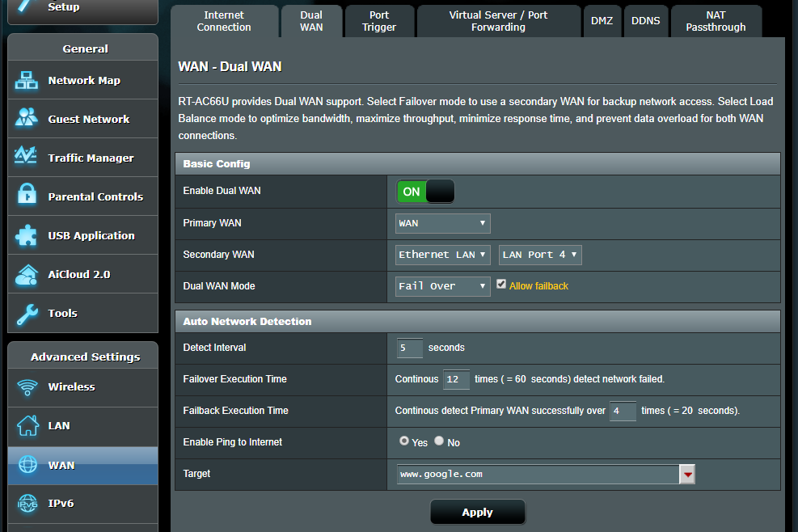The width and height of the screenshot is (798, 532).
Task: Expand the LAN Port 4 dropdown
Action: click(540, 255)
